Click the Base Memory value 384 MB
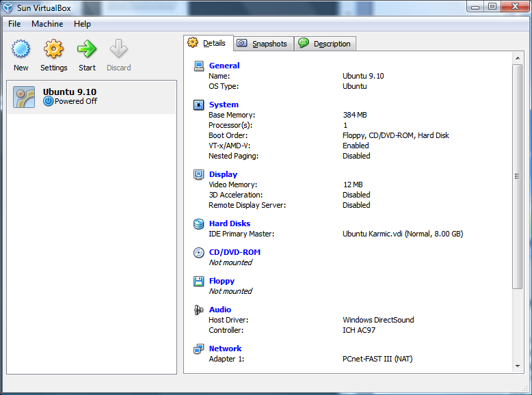This screenshot has width=532, height=395. pos(355,115)
